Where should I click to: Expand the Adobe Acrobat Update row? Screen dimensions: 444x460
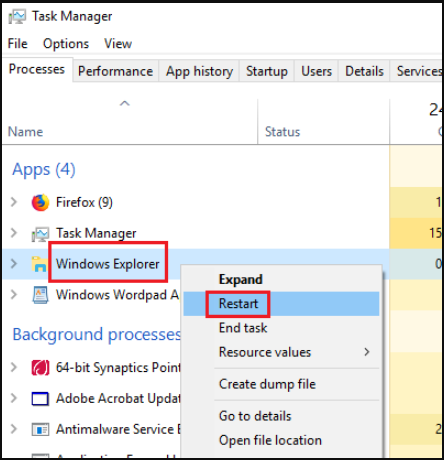coord(14,398)
